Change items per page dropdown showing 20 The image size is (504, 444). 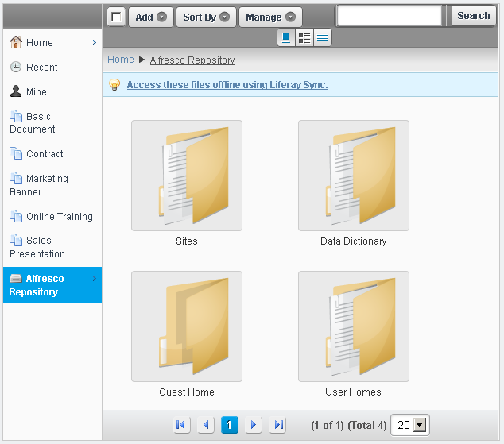click(x=411, y=425)
